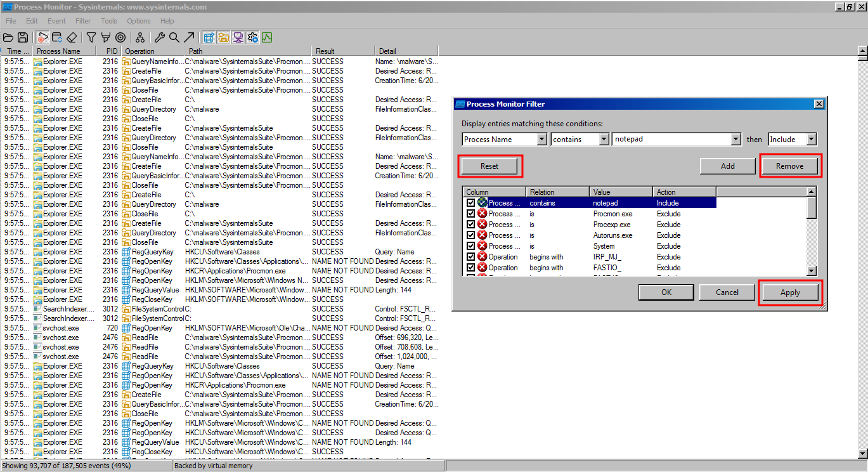Click the Detail column header in event list
The image size is (868, 472).
406,51
